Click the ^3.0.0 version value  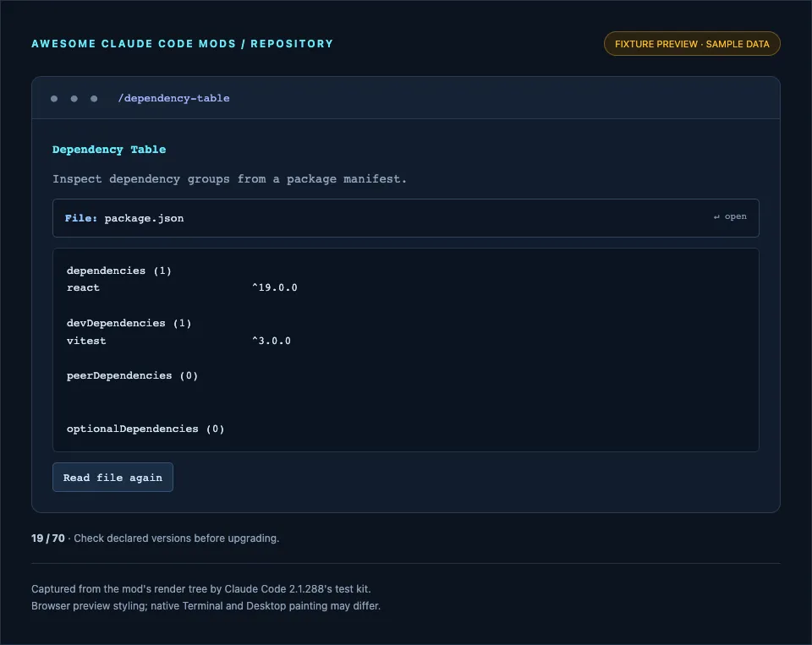pos(272,342)
